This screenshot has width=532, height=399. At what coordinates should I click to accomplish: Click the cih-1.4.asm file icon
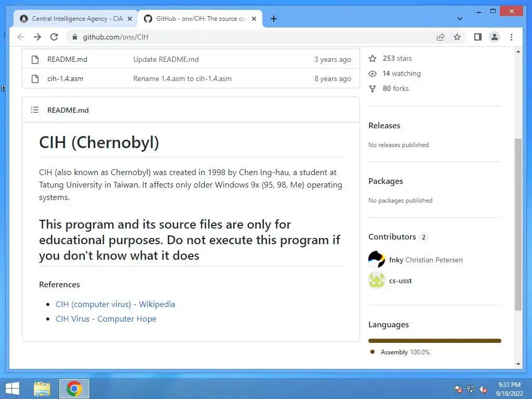click(35, 79)
